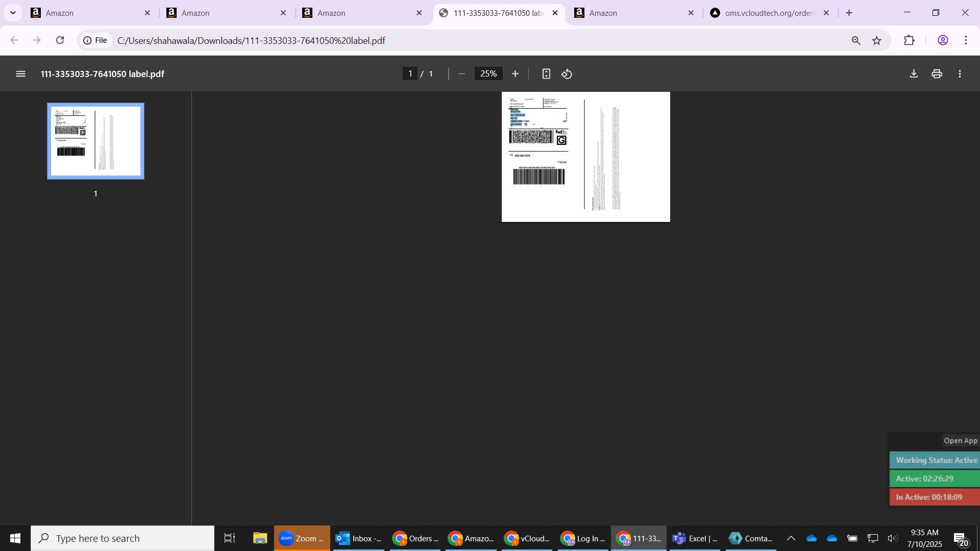Image resolution: width=980 pixels, height=551 pixels.
Task: Open the Orders Chrome window in taskbar
Action: tap(415, 538)
